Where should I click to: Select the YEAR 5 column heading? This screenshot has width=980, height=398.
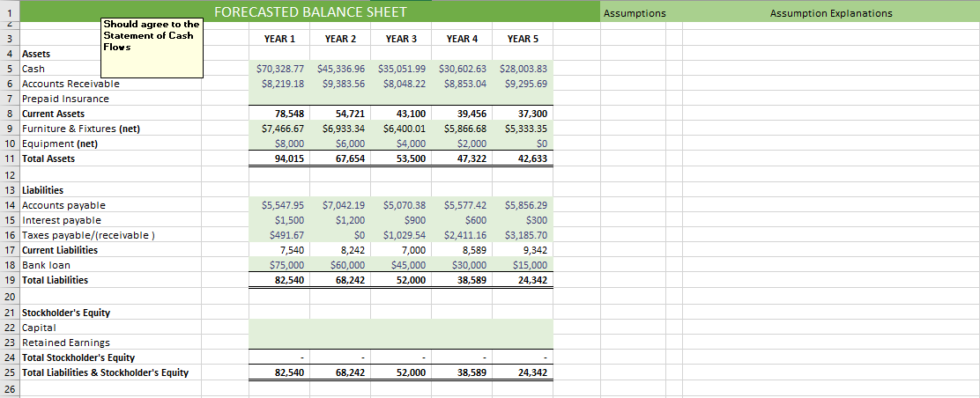tap(523, 39)
